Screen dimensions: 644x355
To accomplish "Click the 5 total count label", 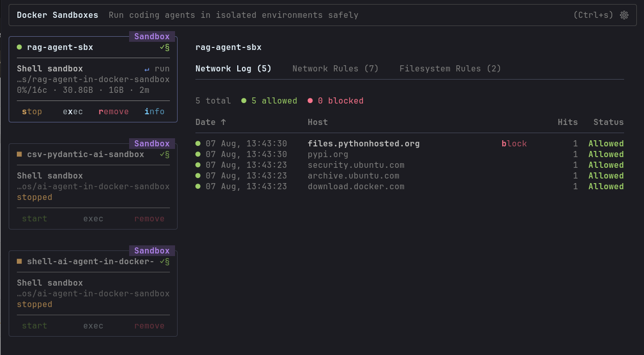I will tap(213, 101).
